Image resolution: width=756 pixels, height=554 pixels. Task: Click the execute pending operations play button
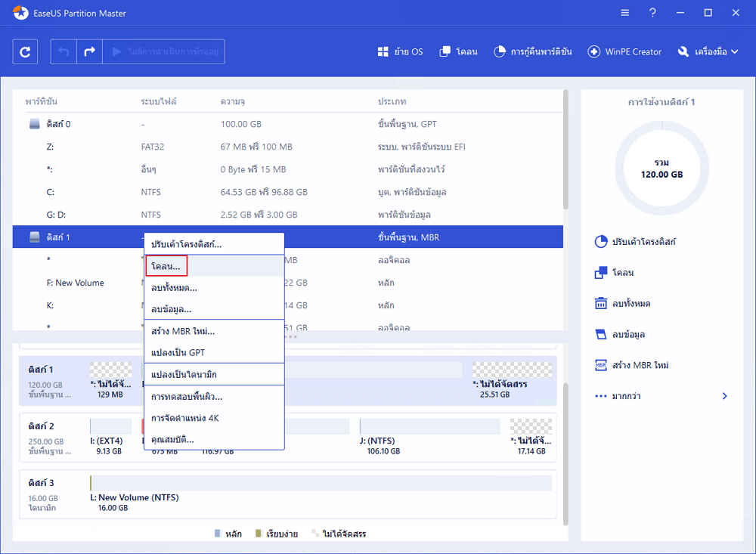click(x=164, y=51)
